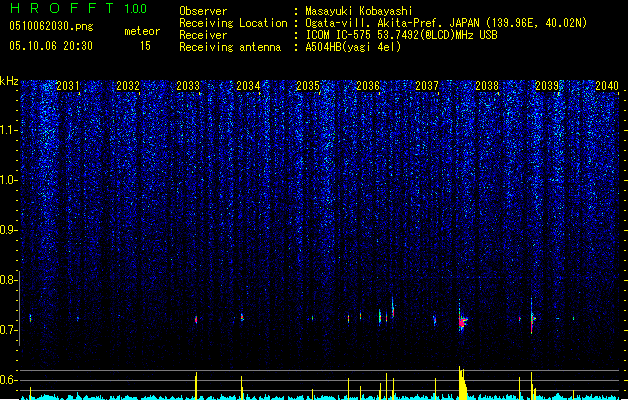Click the 0.9 kHz axis label
The height and width of the screenshot is (400, 629).
[x=9, y=230]
